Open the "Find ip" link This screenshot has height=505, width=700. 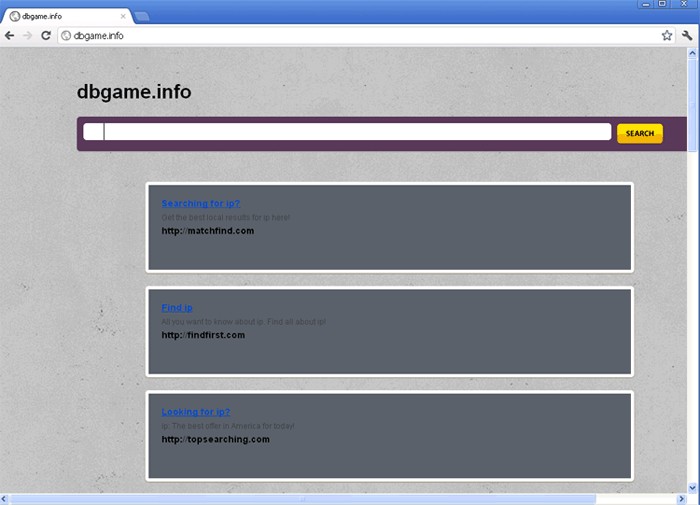pyautogui.click(x=177, y=308)
